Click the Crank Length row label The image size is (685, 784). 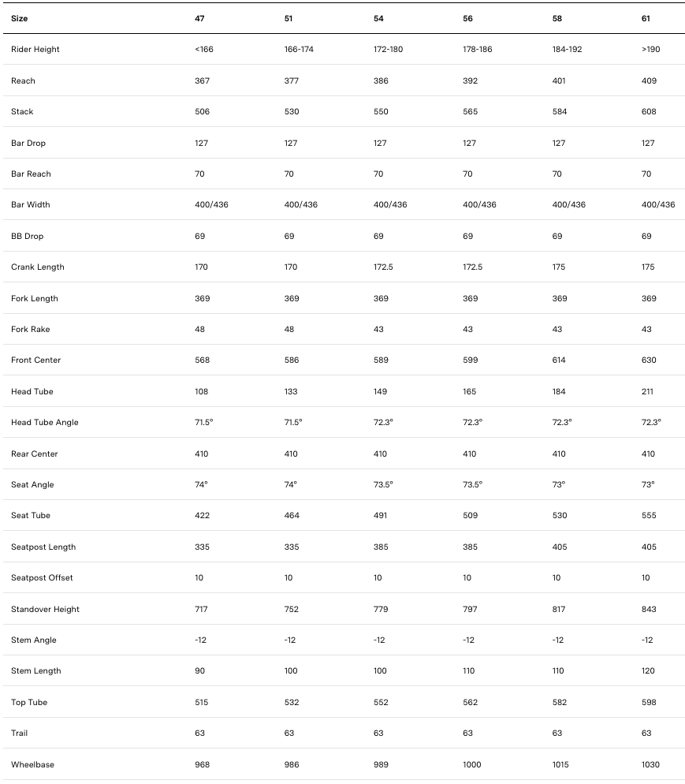click(x=38, y=267)
